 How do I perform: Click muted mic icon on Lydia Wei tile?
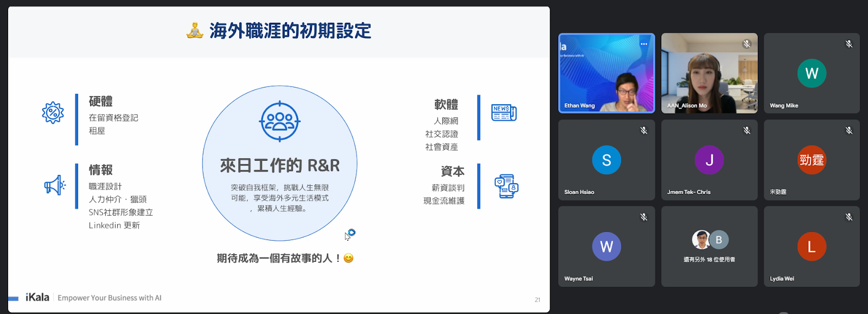[x=849, y=217]
